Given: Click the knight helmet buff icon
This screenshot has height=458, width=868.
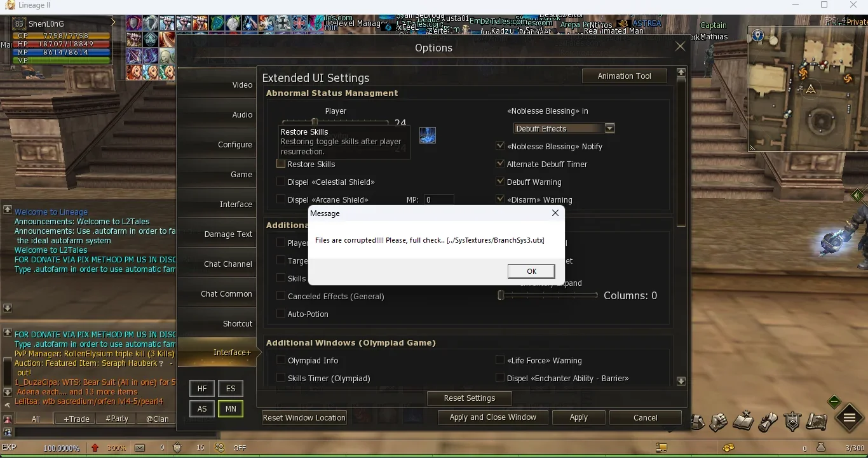Looking at the screenshot, I should [x=233, y=23].
